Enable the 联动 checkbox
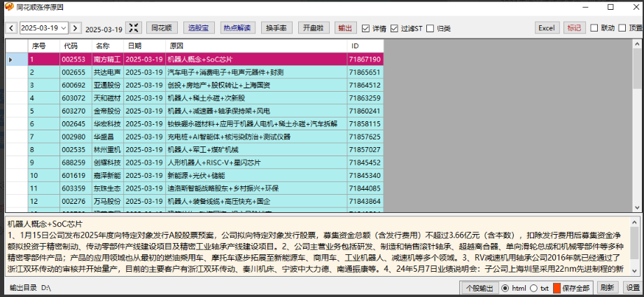This screenshot has width=644, height=297. (x=594, y=29)
